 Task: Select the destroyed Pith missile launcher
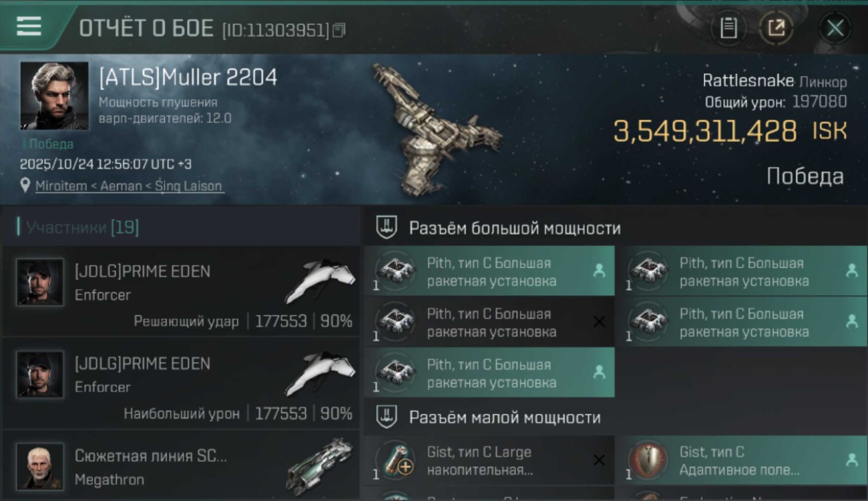pos(489,323)
